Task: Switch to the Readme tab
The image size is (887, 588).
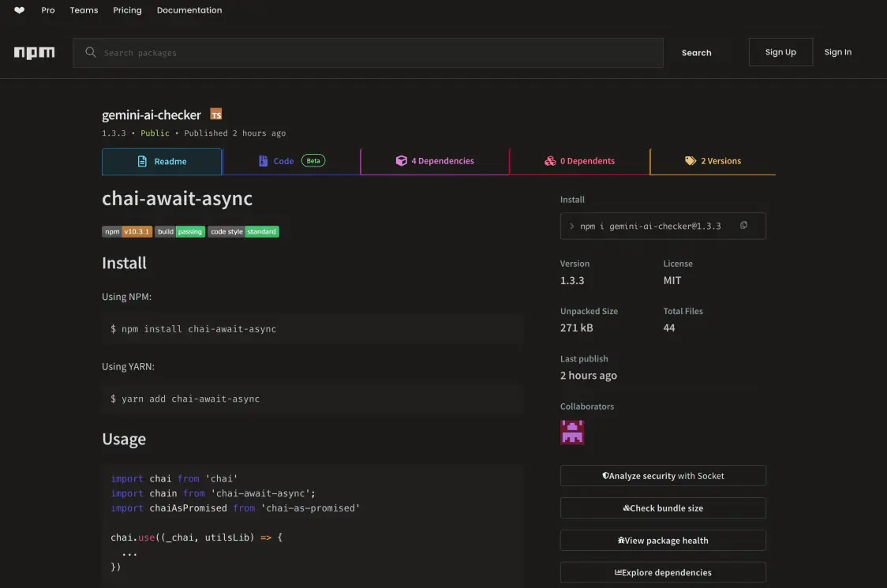Action: (162, 161)
